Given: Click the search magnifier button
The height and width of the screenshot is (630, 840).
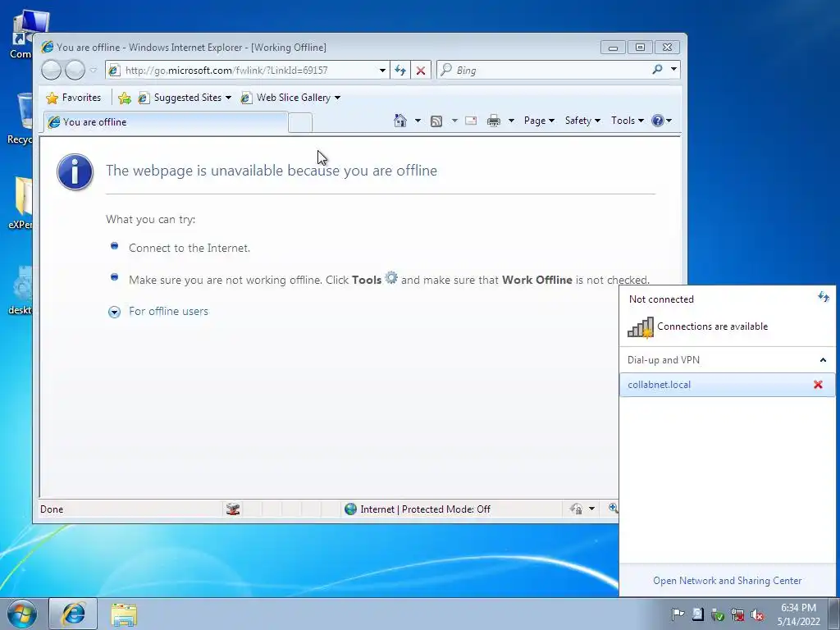Looking at the screenshot, I should [657, 70].
